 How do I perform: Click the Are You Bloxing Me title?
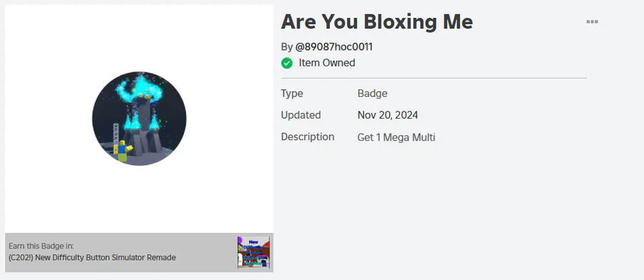click(x=376, y=21)
